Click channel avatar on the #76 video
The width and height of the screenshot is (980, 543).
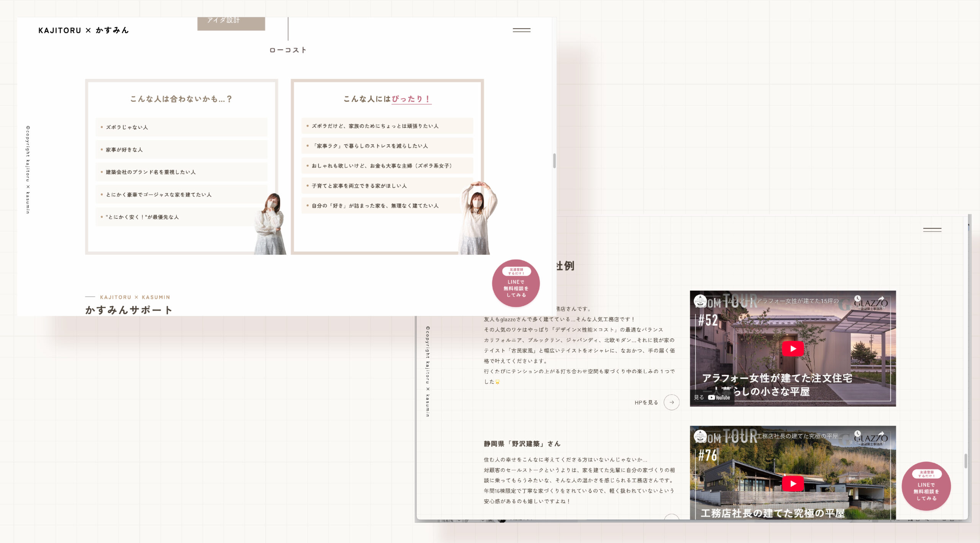tap(701, 436)
